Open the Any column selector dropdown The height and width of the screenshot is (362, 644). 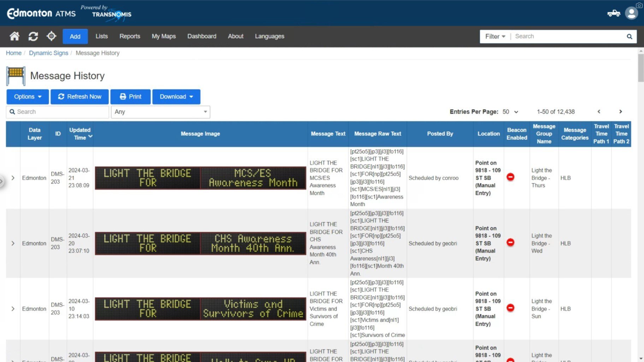[160, 112]
